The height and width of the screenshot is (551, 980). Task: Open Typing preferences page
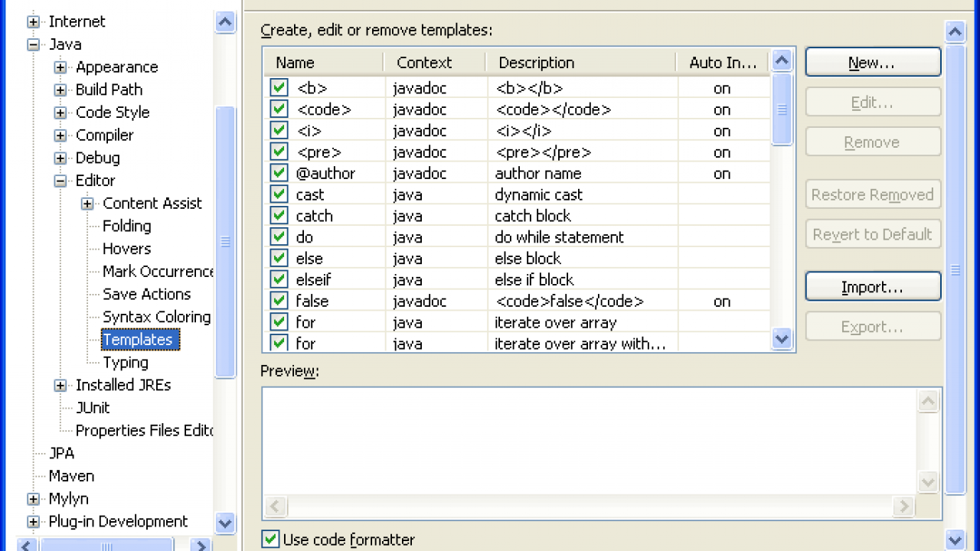(x=126, y=363)
